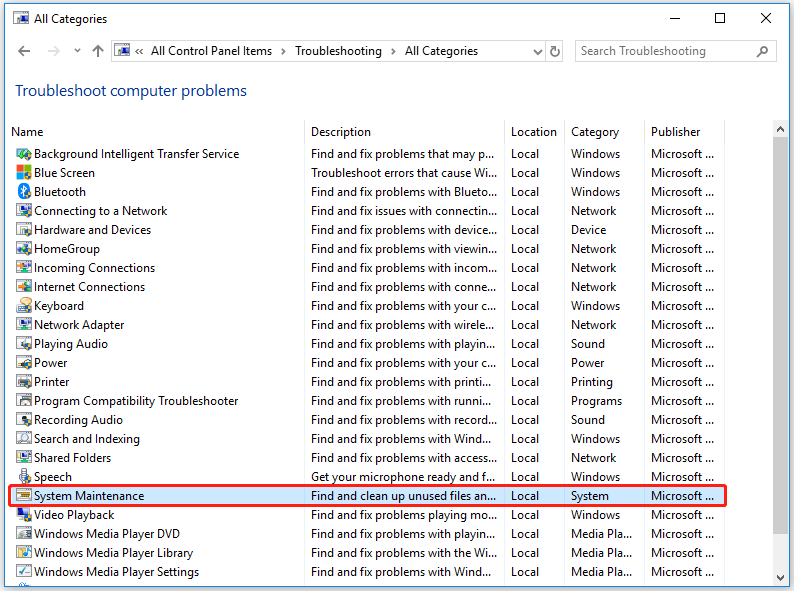Viewport: 794px width, 591px height.
Task: Click the System Maintenance icon
Action: [x=24, y=496]
